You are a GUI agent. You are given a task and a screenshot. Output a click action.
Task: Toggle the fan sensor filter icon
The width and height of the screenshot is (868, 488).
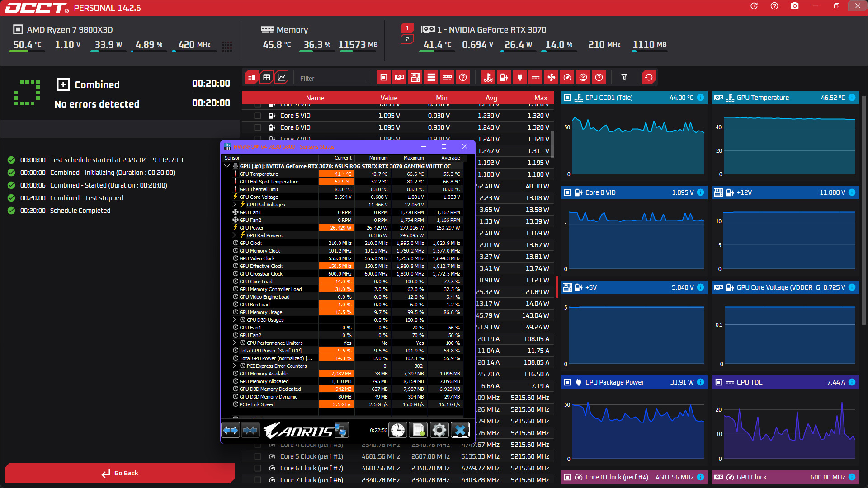[x=551, y=77]
